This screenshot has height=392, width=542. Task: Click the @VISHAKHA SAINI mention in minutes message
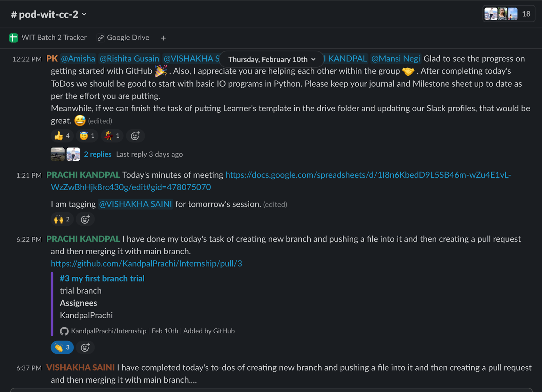(x=135, y=204)
